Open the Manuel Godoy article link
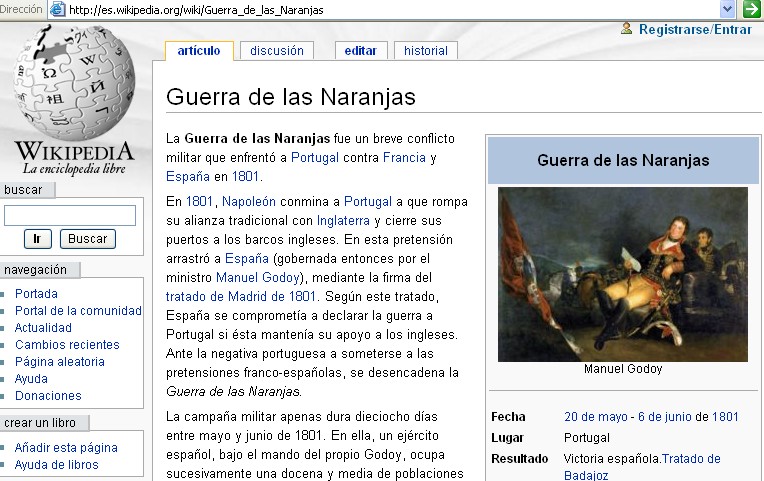Screen dimensions: 764x481 click(x=258, y=277)
